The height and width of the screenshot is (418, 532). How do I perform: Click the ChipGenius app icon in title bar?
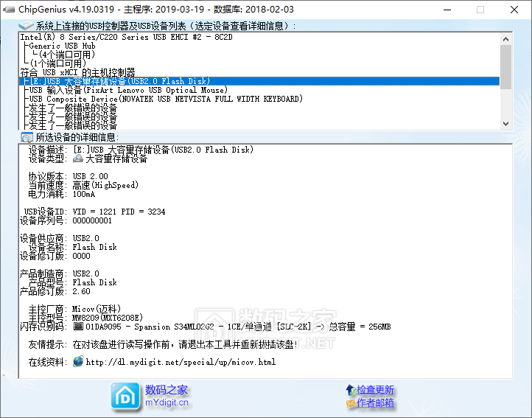(9, 10)
